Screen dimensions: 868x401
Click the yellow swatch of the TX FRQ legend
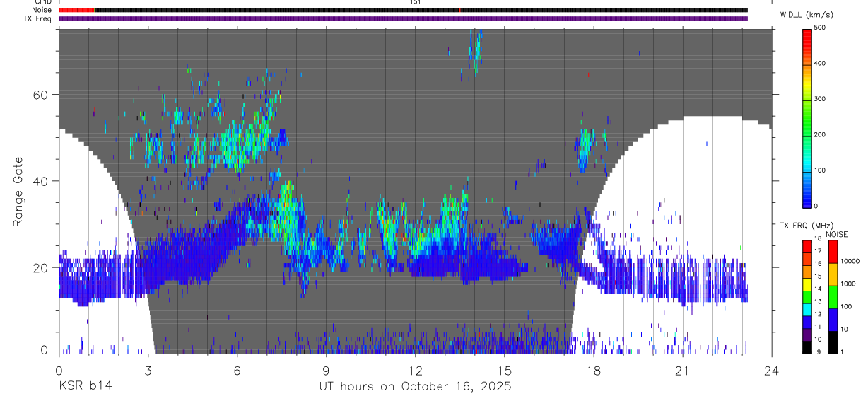pyautogui.click(x=807, y=284)
